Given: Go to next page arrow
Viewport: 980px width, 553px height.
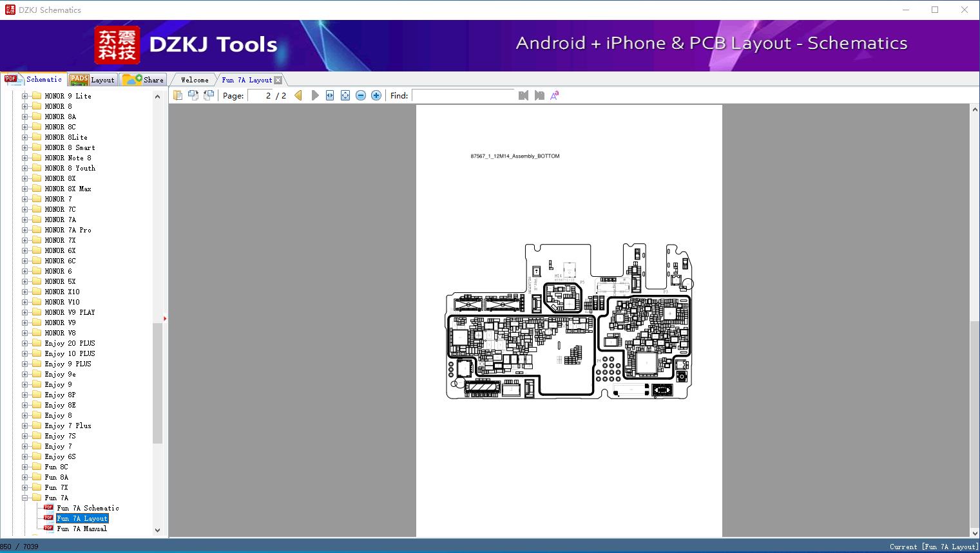Looking at the screenshot, I should [x=315, y=95].
